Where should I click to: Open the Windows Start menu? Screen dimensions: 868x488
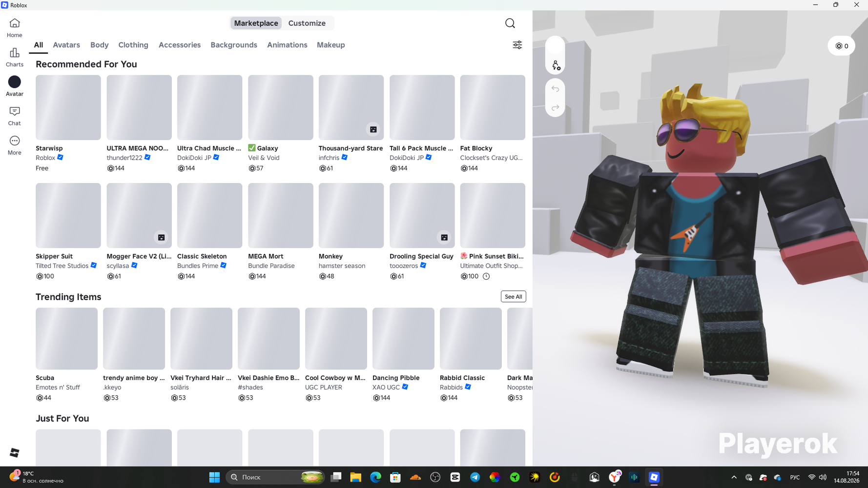[x=214, y=477]
